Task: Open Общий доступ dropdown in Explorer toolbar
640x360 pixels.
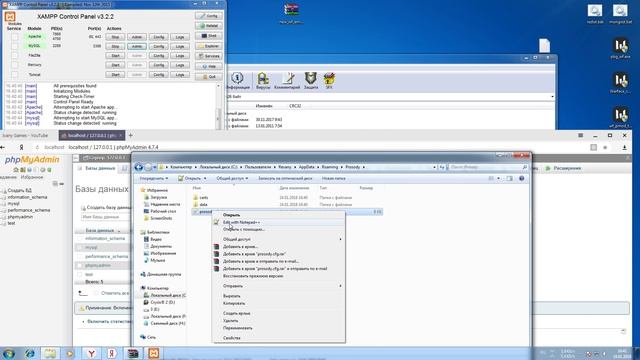Action: (x=232, y=178)
